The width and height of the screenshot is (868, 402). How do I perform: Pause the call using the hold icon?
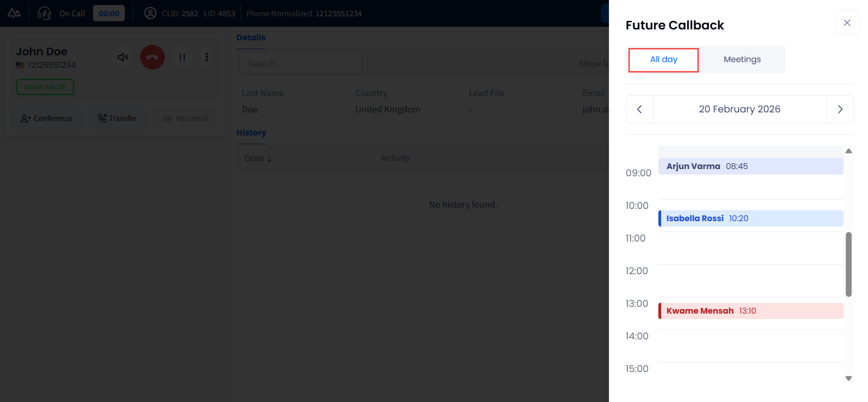[x=182, y=57]
